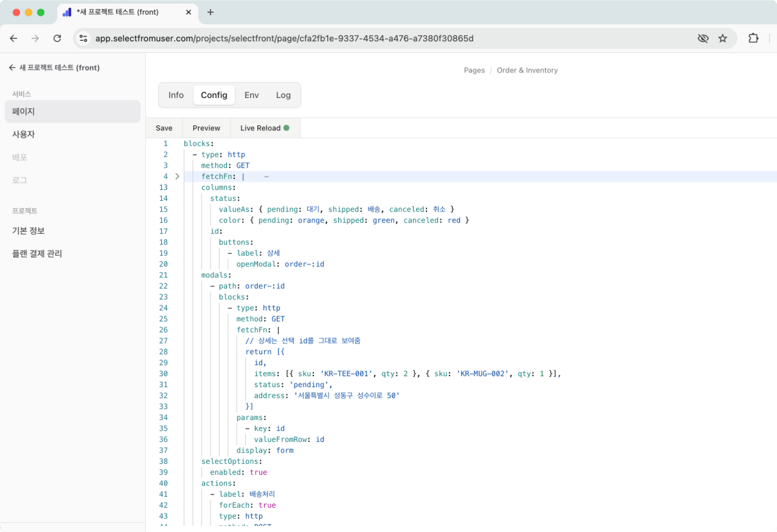Open a new browser tab

(210, 12)
